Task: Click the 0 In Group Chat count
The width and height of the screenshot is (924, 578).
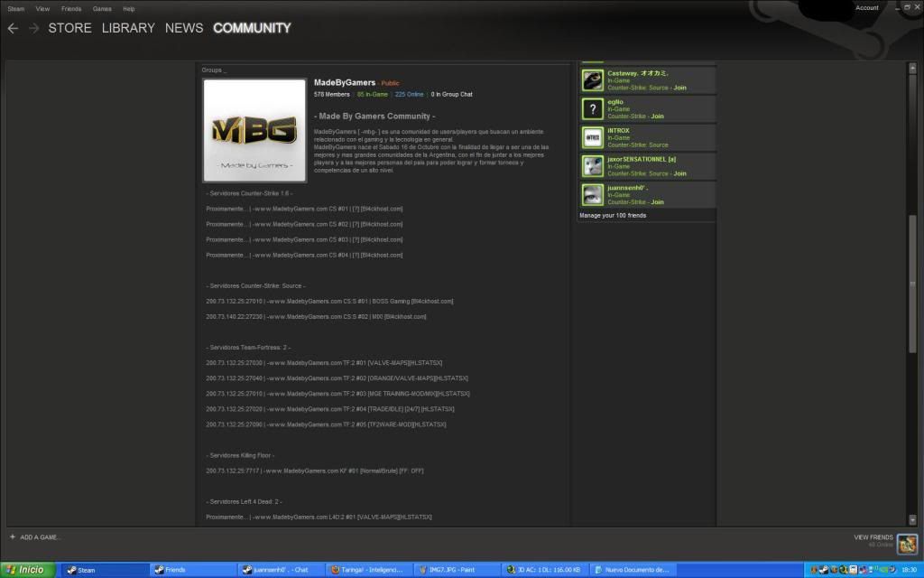Action: pos(451,94)
